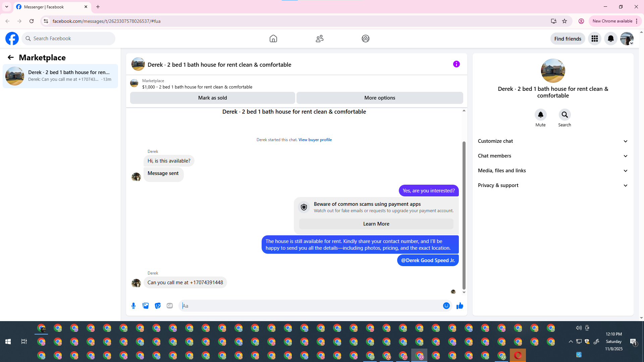The image size is (644, 362).
Task: Open the sticker picker icon
Action: coord(158,306)
